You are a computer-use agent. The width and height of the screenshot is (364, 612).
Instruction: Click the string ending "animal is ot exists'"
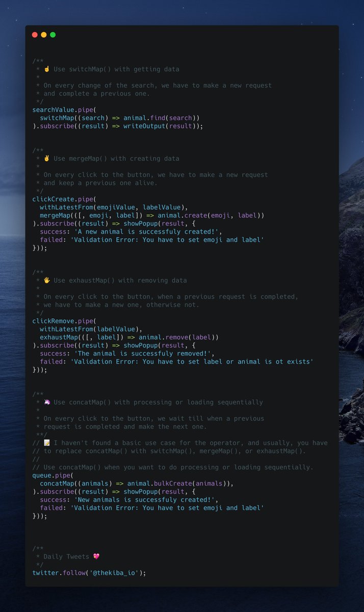192,362
